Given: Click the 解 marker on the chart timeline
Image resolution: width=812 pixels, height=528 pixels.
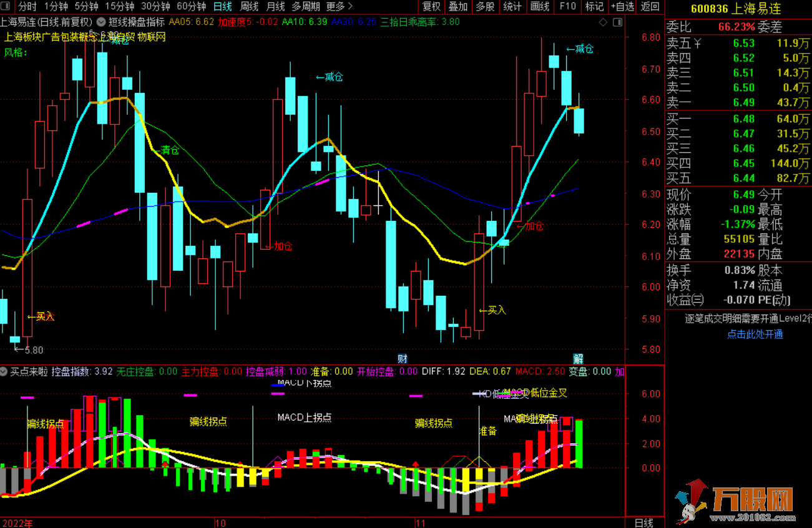Looking at the screenshot, I should coord(579,358).
